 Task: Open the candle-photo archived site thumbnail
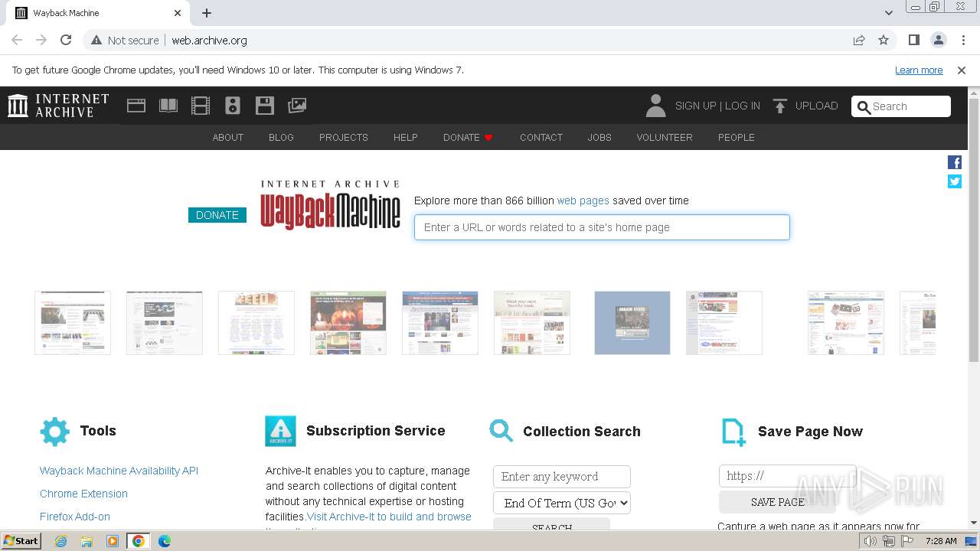(x=348, y=323)
